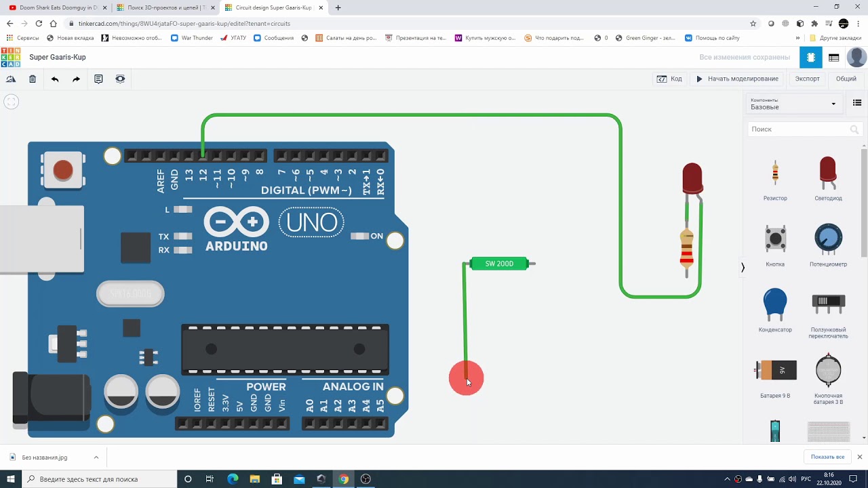This screenshot has width=868, height=488.
Task: Bookmark this page star icon
Action: [x=753, y=23]
